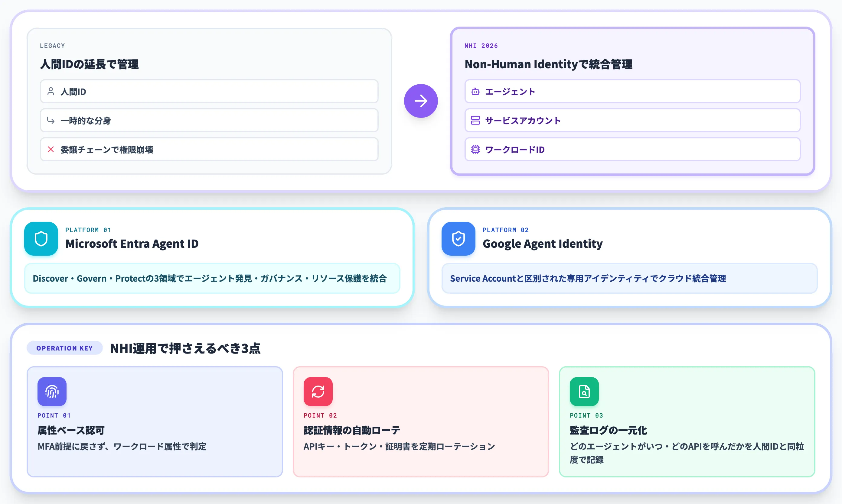Select the エージェント row

coord(632,91)
